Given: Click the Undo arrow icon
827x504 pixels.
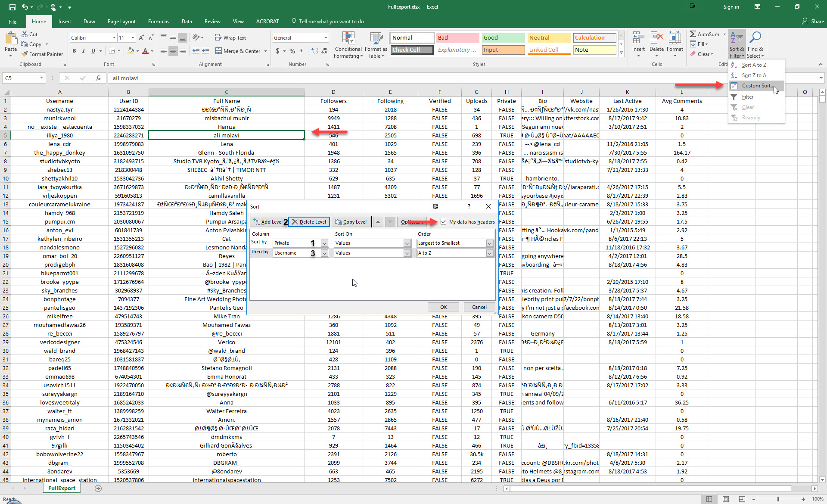Looking at the screenshot, I should click(x=25, y=7).
